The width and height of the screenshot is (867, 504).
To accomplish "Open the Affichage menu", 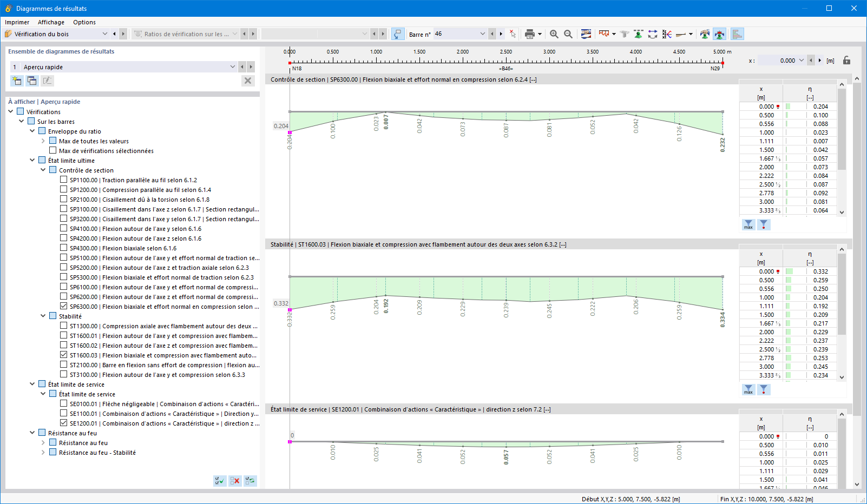I will click(51, 22).
